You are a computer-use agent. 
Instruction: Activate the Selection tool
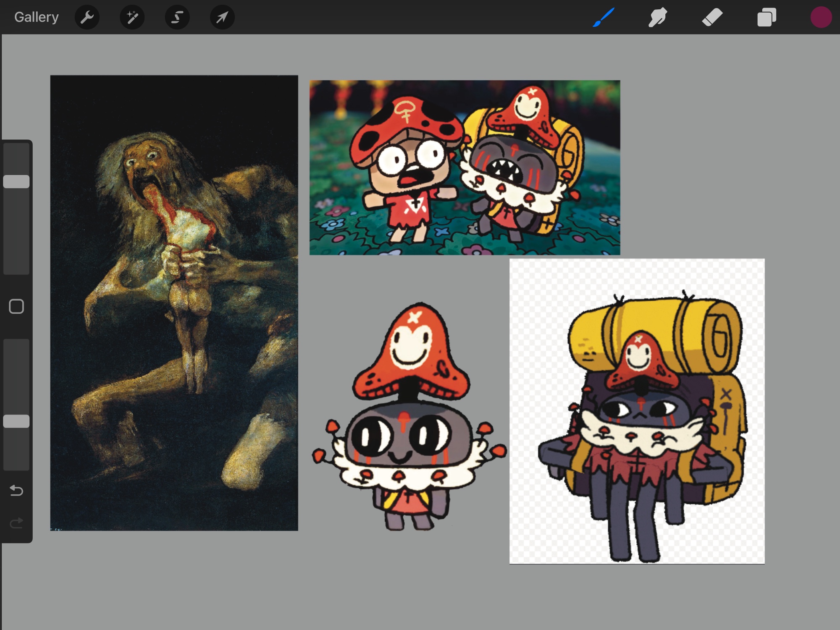177,17
